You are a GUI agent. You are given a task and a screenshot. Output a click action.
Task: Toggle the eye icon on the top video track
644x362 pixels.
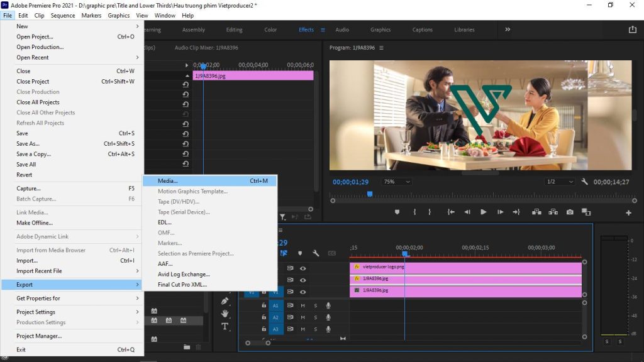point(303,268)
